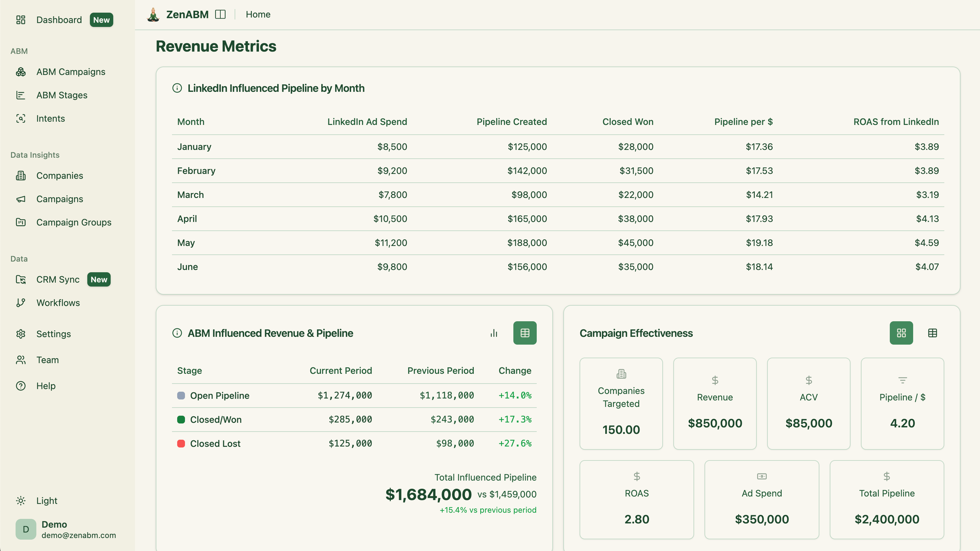Image resolution: width=980 pixels, height=551 pixels.
Task: Click the Open Pipeline gray color marker
Action: click(181, 395)
